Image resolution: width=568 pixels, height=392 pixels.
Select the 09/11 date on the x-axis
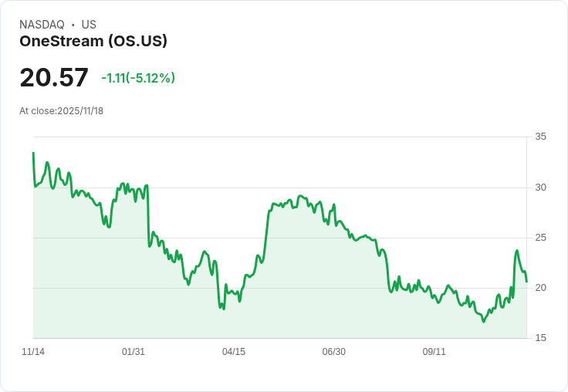tap(434, 352)
